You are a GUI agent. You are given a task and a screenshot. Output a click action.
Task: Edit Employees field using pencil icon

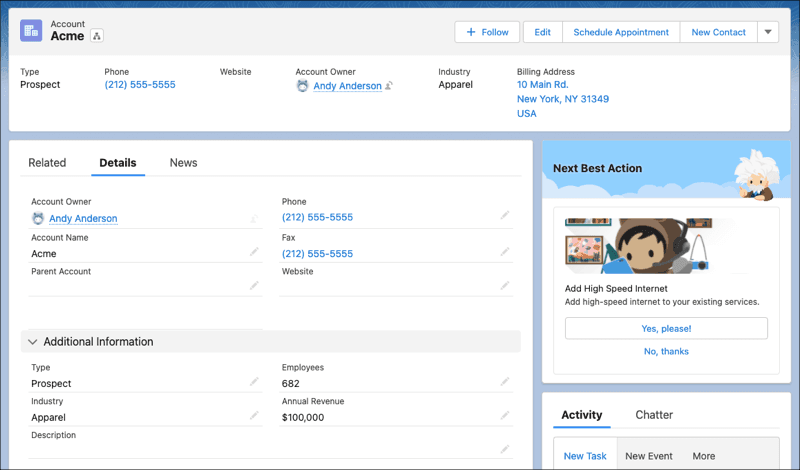coord(505,381)
